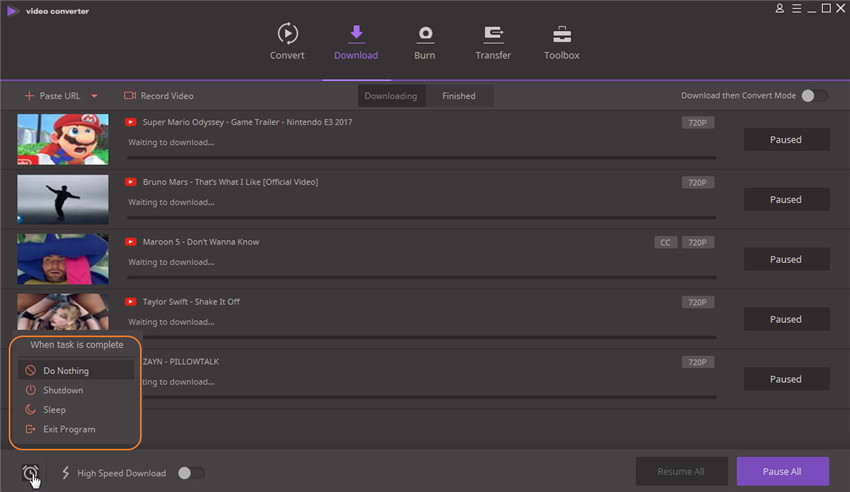This screenshot has height=492, width=850.
Task: Click the Shutdown power icon
Action: click(x=30, y=390)
